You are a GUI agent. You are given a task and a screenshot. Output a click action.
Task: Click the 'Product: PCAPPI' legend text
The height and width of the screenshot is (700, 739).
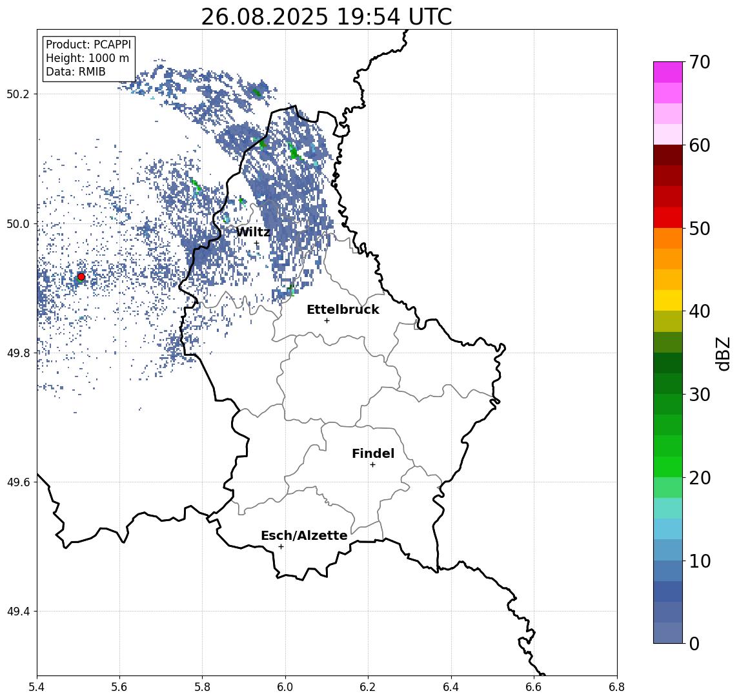[88, 45]
